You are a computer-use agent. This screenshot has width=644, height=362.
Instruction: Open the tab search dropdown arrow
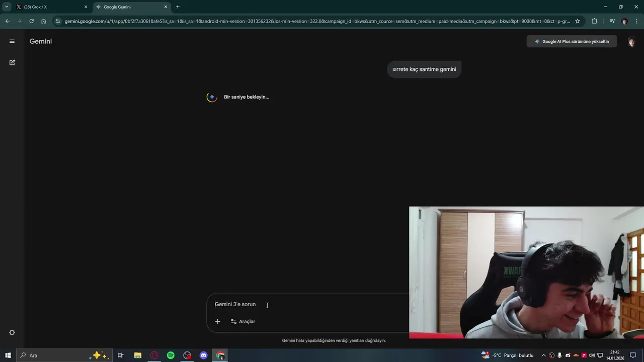point(7,7)
